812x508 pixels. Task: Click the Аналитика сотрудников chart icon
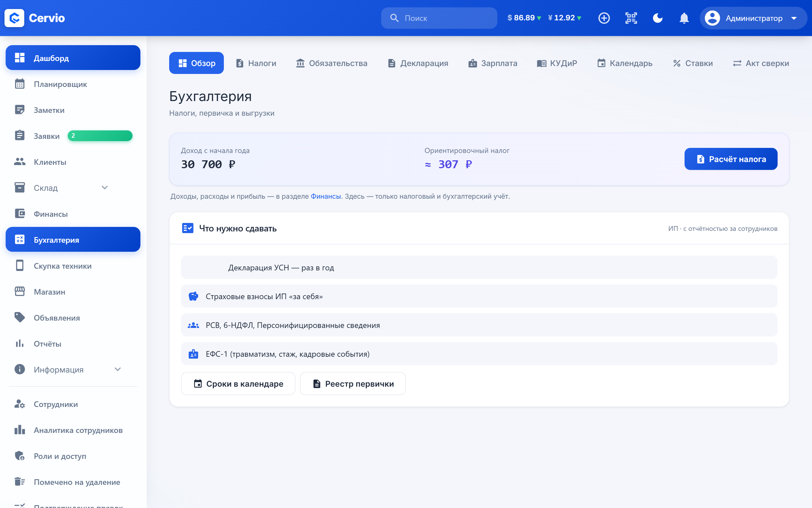[20, 430]
